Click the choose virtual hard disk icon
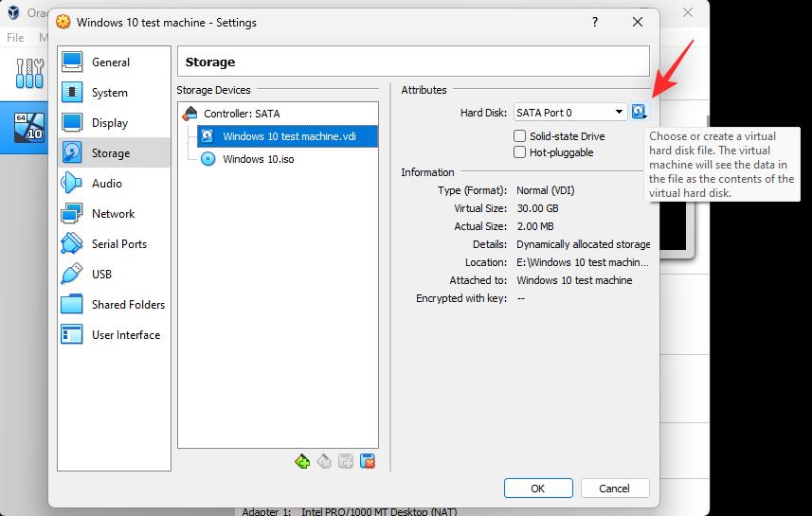Image resolution: width=812 pixels, height=516 pixels. click(639, 112)
